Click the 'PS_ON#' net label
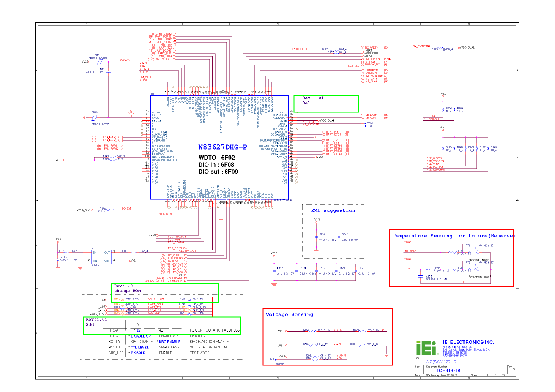 369,62
